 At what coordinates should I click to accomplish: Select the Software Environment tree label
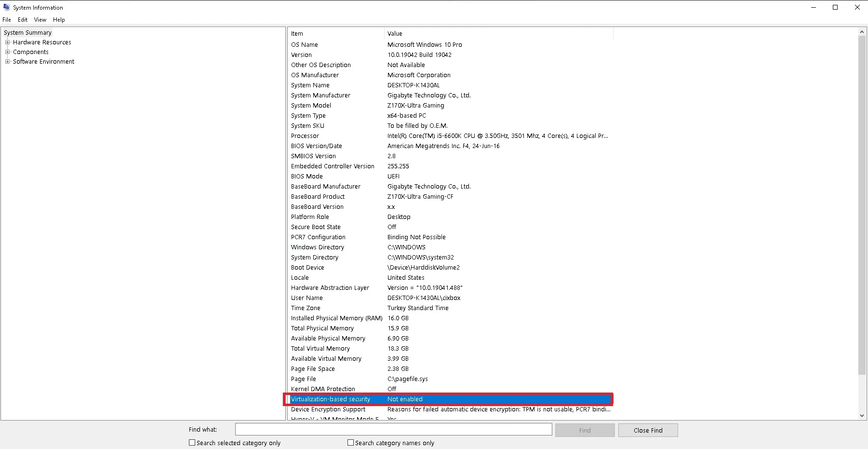pyautogui.click(x=44, y=62)
